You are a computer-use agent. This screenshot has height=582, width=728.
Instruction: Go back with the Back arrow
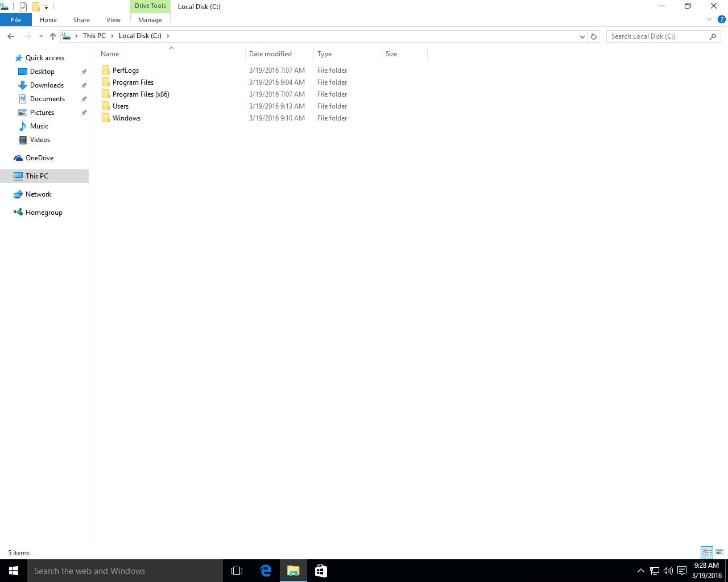(11, 36)
